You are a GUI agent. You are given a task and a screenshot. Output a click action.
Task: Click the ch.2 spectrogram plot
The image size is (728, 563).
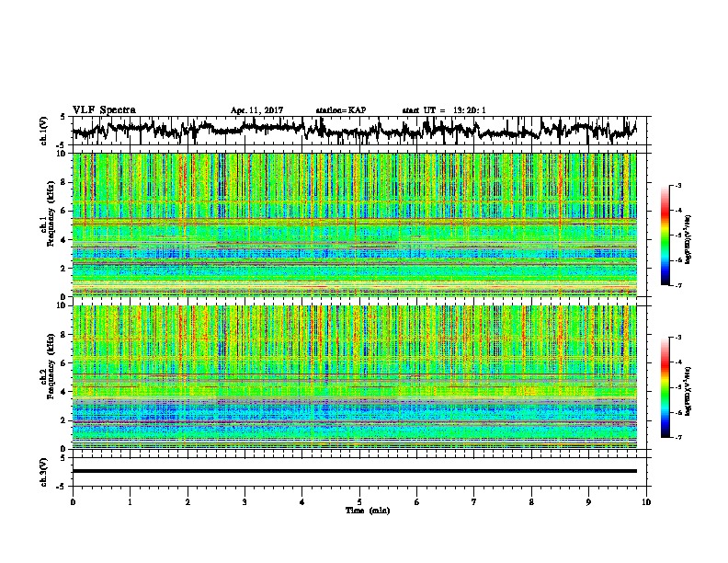pos(354,377)
